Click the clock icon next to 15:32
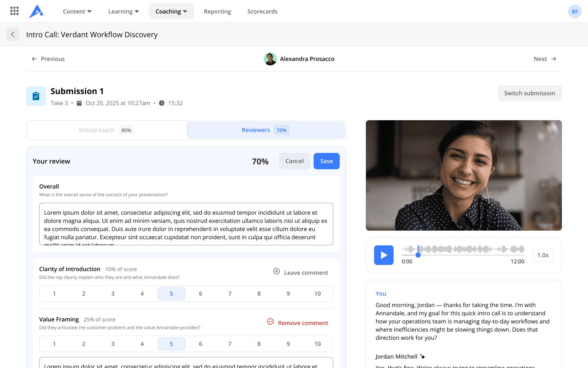 pyautogui.click(x=162, y=103)
